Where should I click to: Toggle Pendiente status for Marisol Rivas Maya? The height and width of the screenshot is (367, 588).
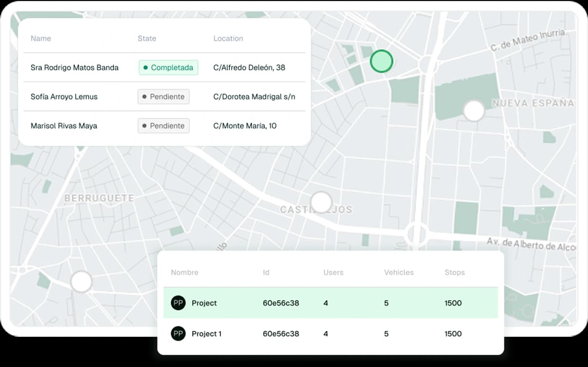(x=164, y=126)
